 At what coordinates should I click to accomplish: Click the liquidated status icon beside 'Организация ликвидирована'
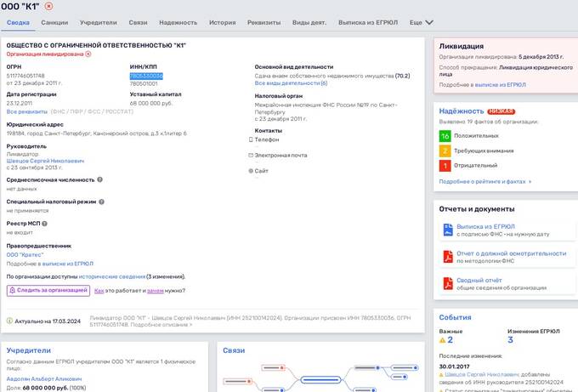pos(88,54)
